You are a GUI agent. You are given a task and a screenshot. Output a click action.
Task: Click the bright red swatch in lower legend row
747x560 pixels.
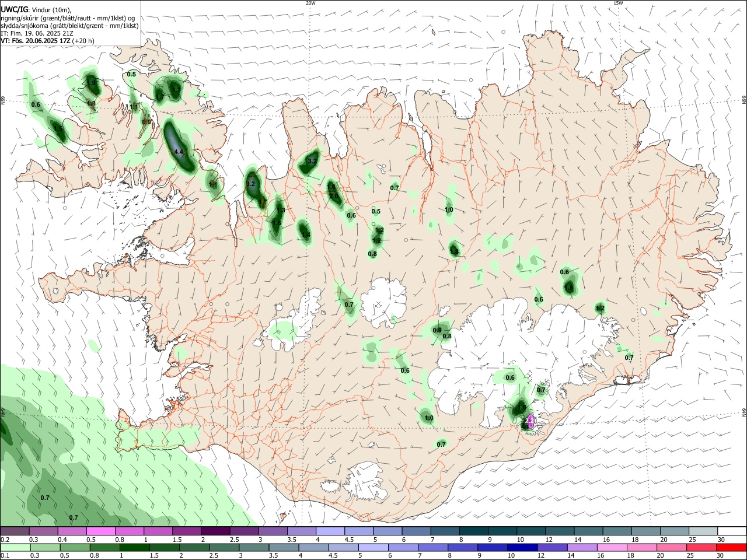[732, 547]
